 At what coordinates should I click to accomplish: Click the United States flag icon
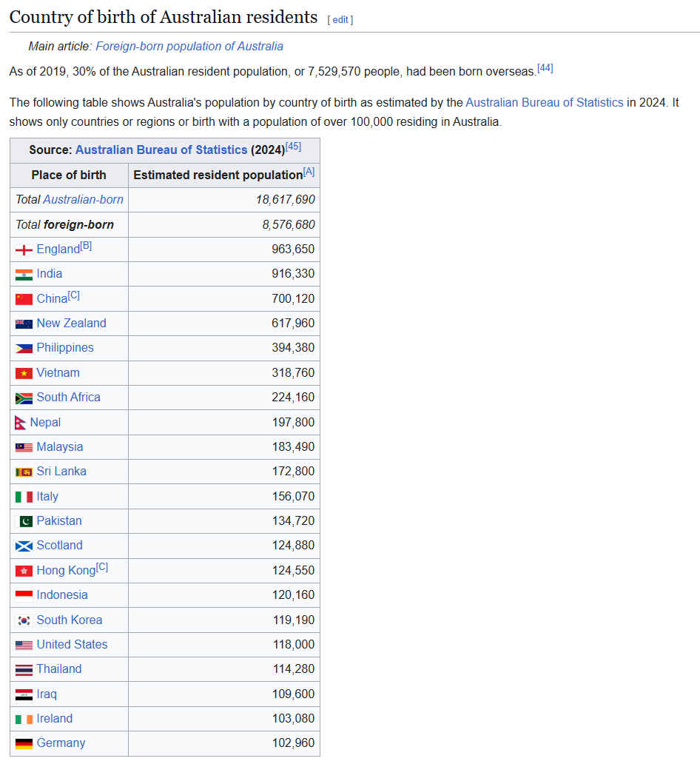(x=24, y=645)
